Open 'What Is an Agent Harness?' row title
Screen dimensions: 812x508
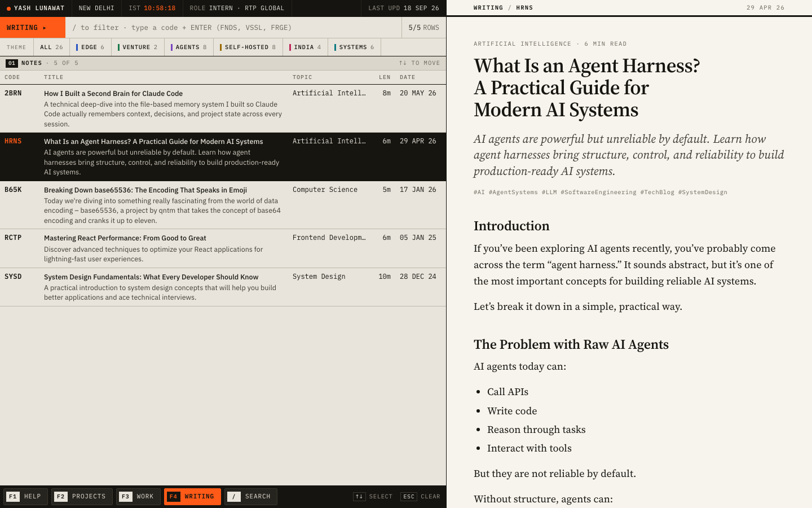coord(153,142)
